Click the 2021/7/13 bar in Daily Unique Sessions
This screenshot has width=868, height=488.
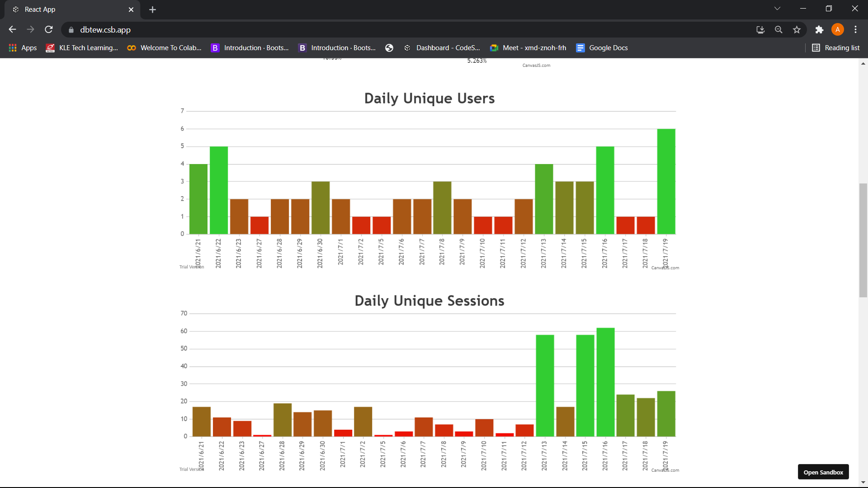click(x=545, y=386)
